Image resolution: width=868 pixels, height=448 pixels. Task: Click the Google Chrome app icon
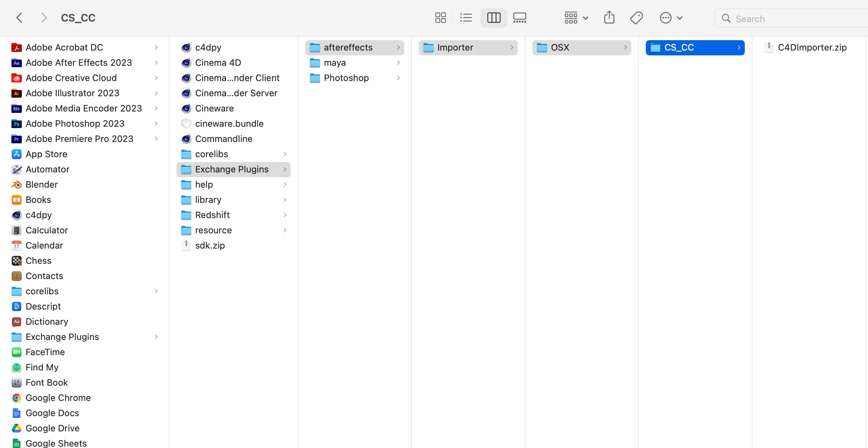[x=17, y=398]
